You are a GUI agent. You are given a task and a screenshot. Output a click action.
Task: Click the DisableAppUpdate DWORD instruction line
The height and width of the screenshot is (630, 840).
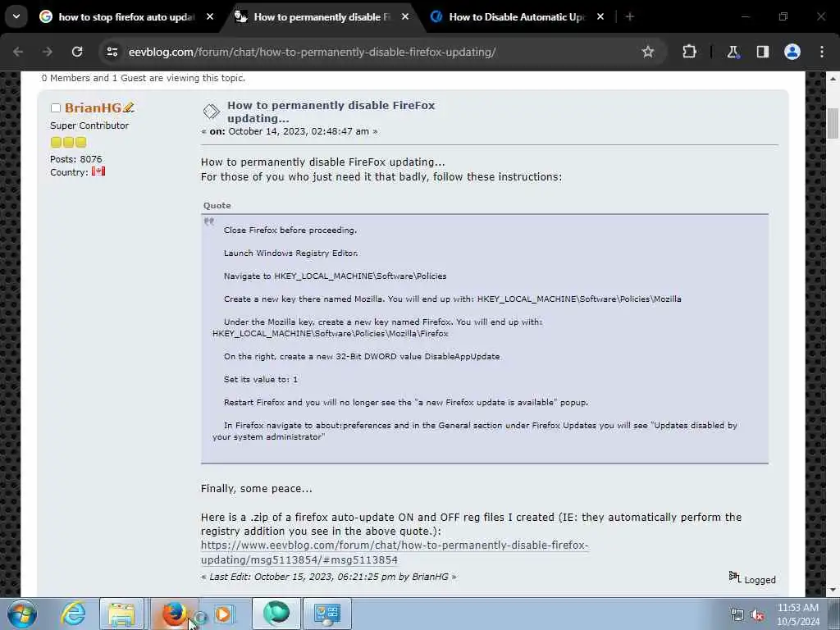point(362,356)
